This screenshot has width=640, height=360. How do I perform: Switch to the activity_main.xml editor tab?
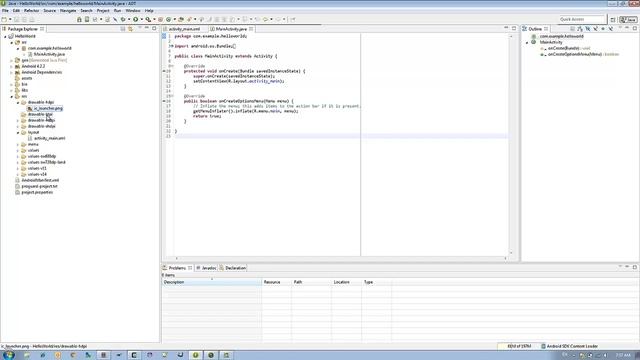click(184, 29)
